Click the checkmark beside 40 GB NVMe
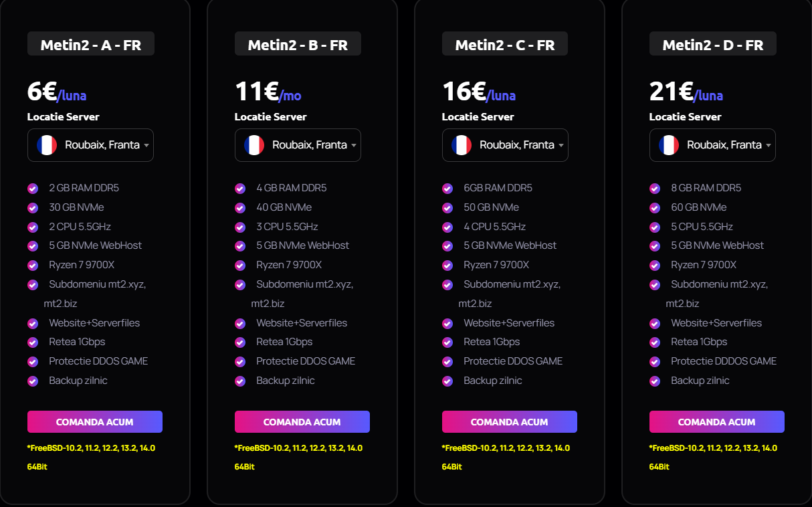The width and height of the screenshot is (812, 507). [240, 208]
